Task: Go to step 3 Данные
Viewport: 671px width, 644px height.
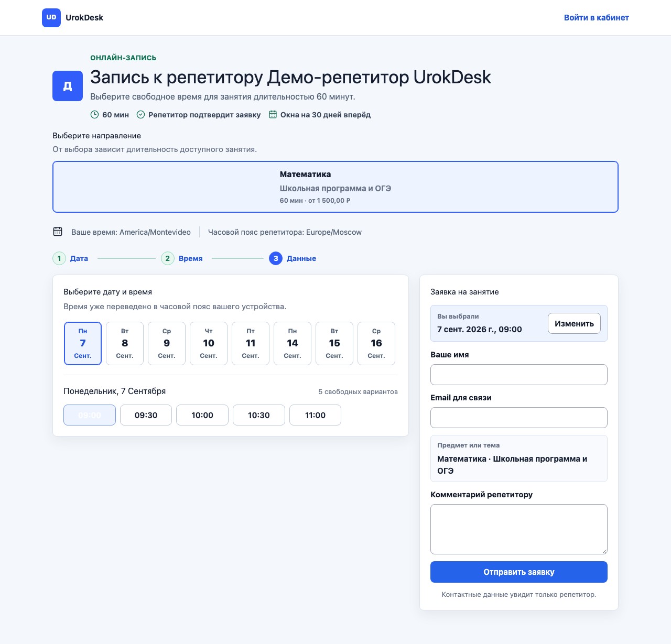Action: click(293, 258)
